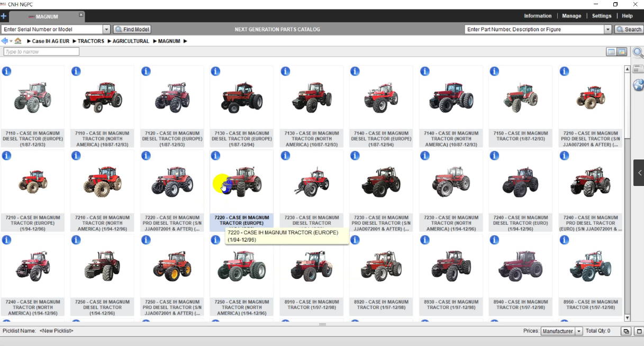
Task: Expand the serial number or model dropdown
Action: point(106,30)
